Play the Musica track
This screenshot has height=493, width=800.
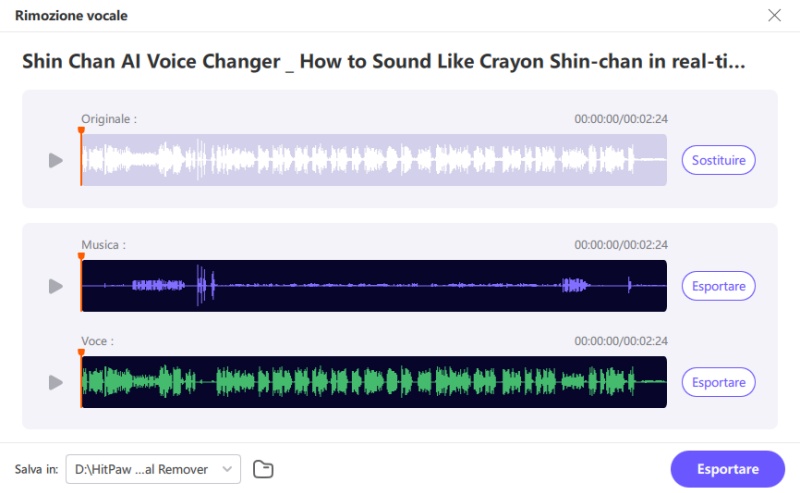(56, 286)
